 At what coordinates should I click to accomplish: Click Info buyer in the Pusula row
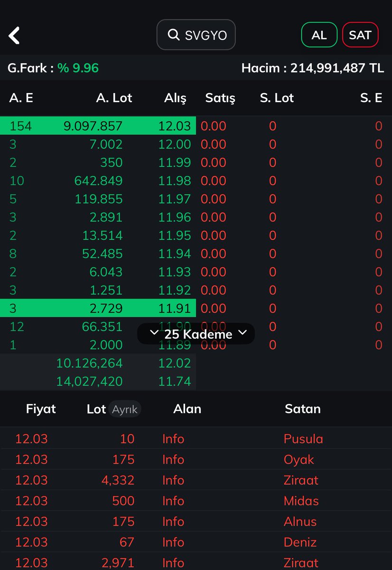click(x=173, y=438)
